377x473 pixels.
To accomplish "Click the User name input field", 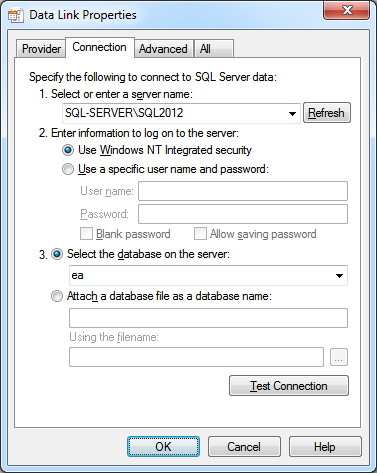I will pyautogui.click(x=243, y=191).
